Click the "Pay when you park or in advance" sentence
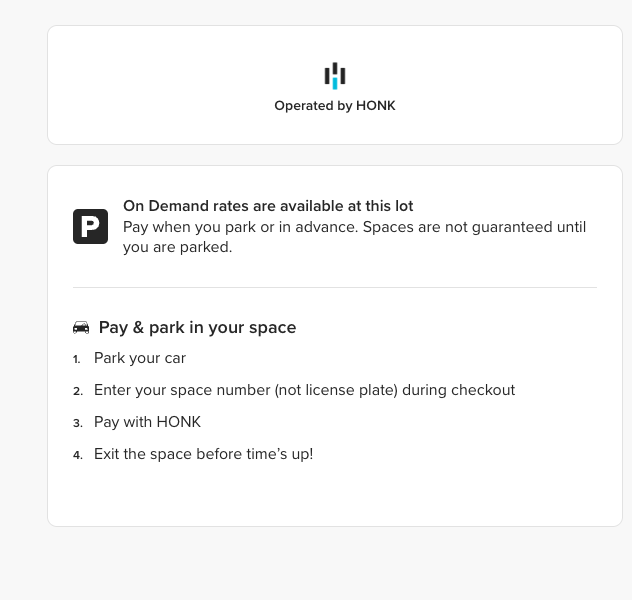Image resolution: width=632 pixels, height=600 pixels. click(240, 227)
